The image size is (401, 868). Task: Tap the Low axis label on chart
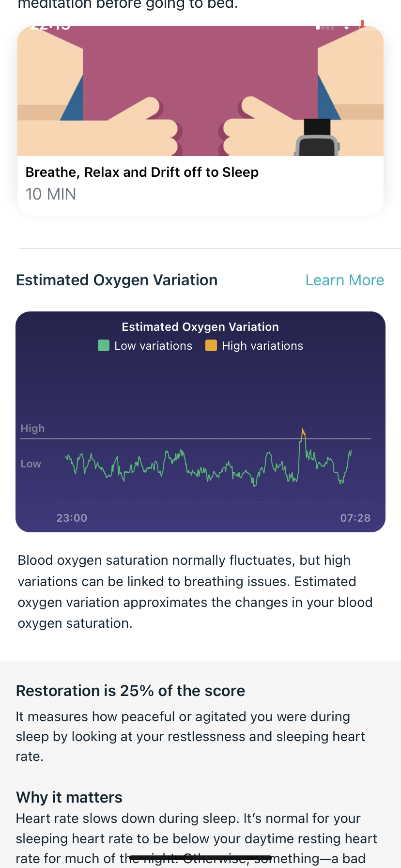point(31,464)
